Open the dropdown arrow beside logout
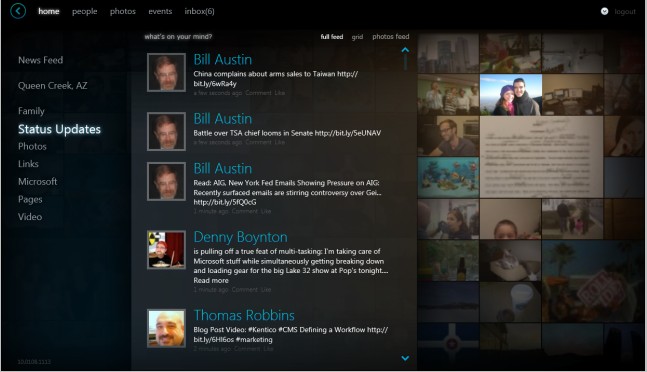The height and width of the screenshot is (372, 647). 604,11
